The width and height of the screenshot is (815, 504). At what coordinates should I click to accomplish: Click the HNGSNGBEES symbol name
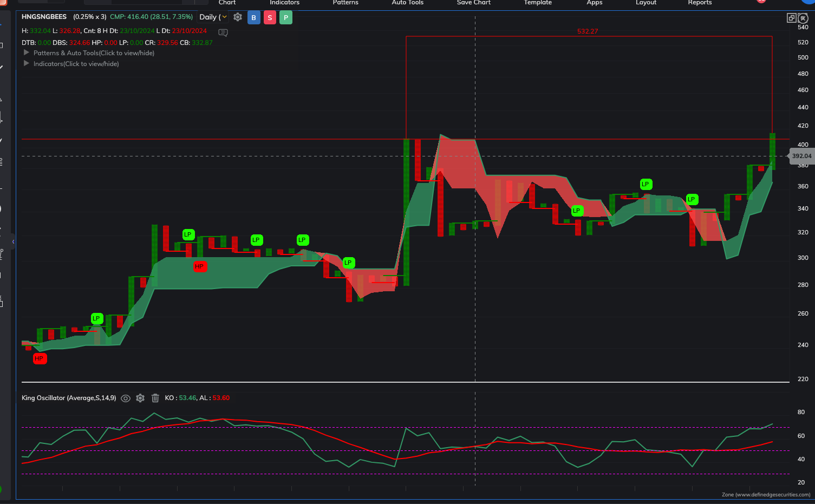pyautogui.click(x=44, y=17)
